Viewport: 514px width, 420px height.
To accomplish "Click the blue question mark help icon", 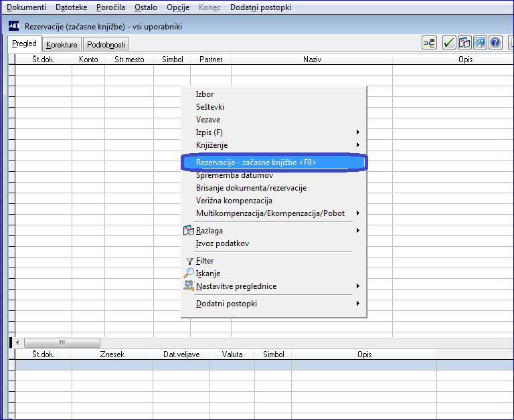I will [495, 43].
